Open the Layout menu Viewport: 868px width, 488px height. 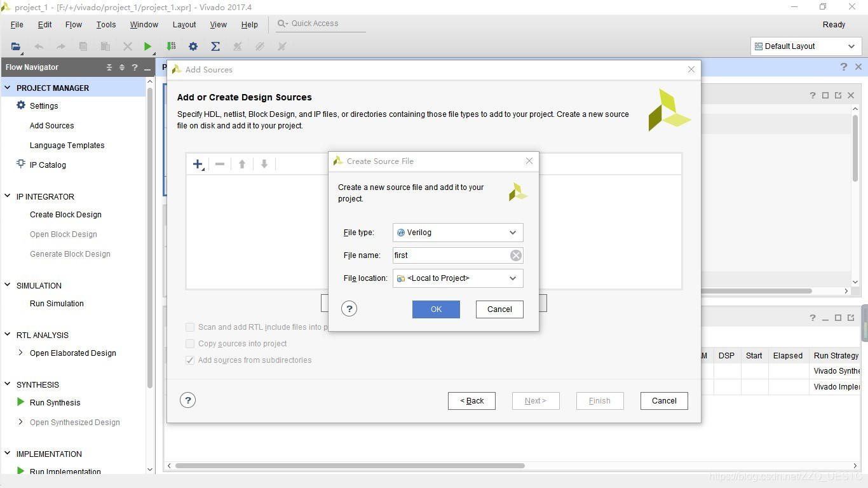[184, 25]
